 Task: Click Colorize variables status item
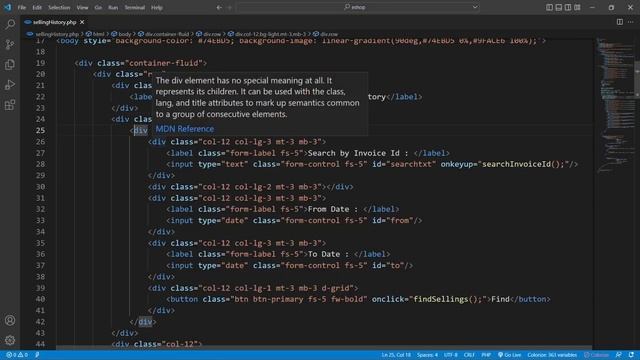coord(552,355)
